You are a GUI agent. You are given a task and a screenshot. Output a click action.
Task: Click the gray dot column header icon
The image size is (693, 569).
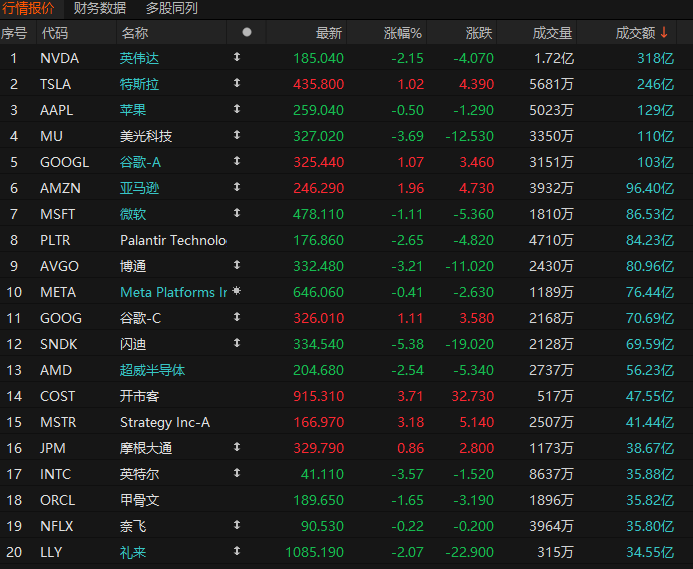pyautogui.click(x=247, y=32)
